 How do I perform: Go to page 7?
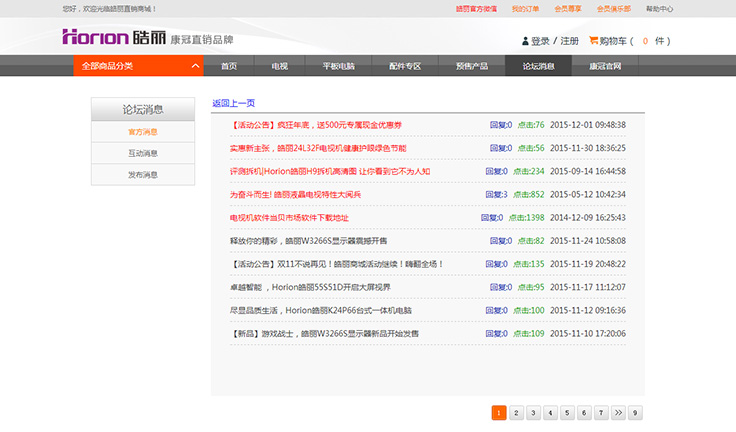pos(601,413)
